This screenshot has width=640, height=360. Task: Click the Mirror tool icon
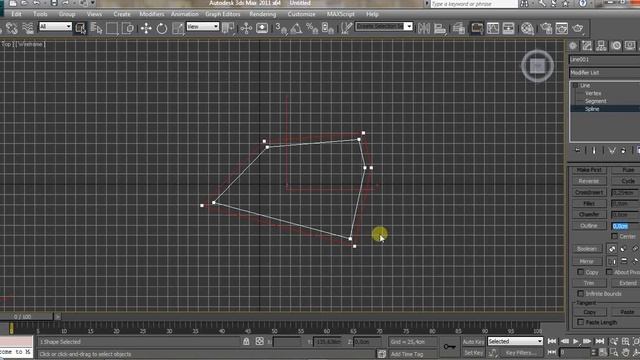424,28
